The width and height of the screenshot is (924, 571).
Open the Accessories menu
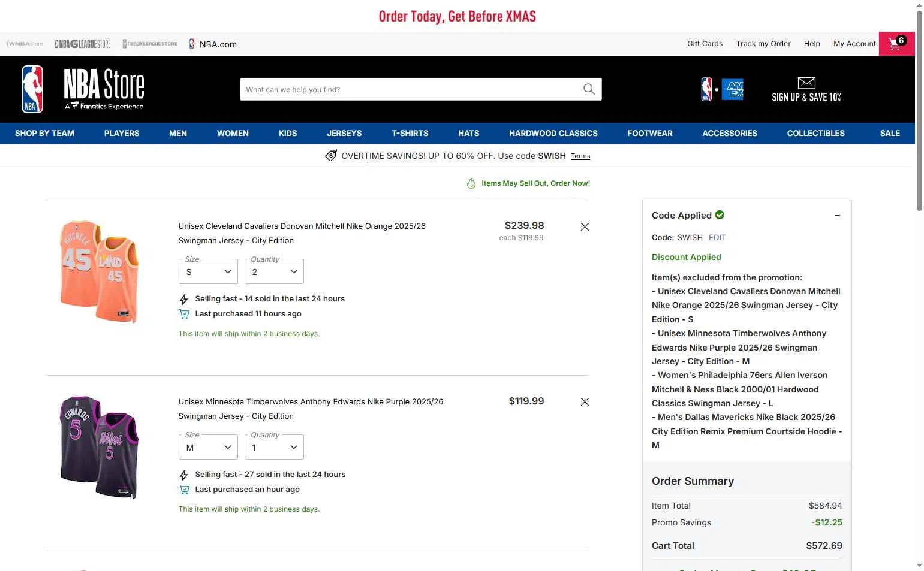pyautogui.click(x=730, y=133)
